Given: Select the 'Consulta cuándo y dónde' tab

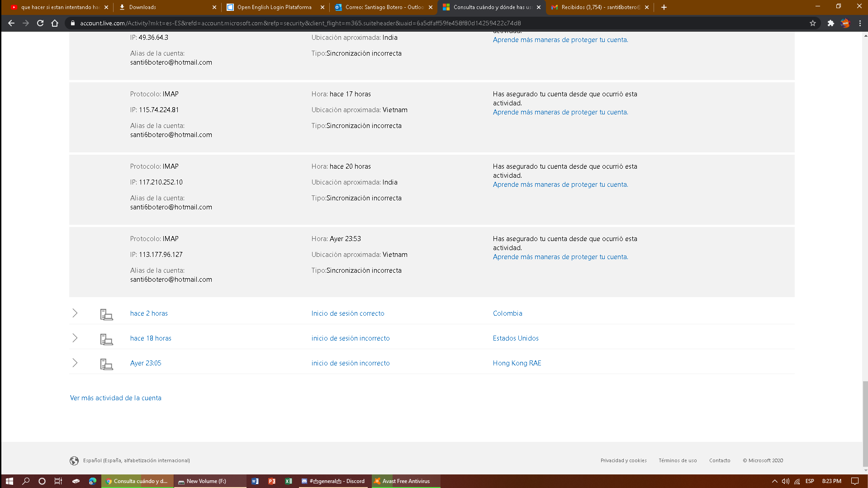Looking at the screenshot, I should point(492,7).
